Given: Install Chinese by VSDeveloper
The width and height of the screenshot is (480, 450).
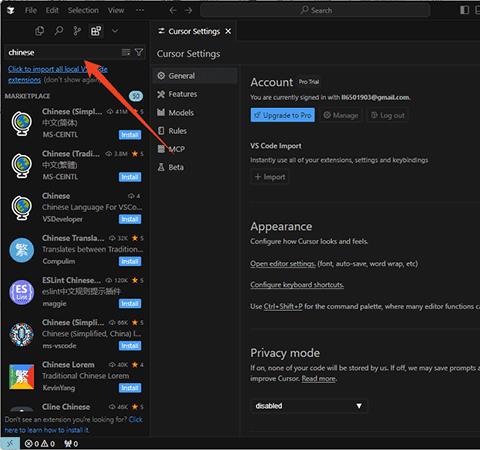Looking at the screenshot, I should click(x=130, y=219).
